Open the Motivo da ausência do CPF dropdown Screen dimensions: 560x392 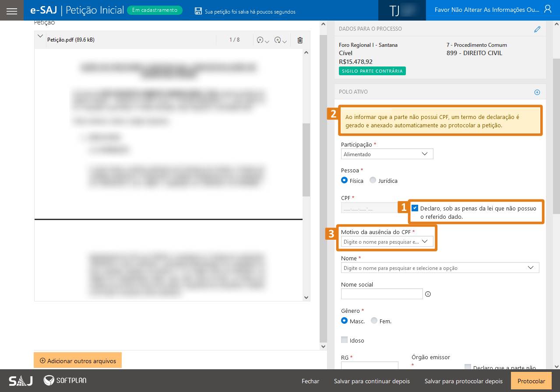coord(387,241)
